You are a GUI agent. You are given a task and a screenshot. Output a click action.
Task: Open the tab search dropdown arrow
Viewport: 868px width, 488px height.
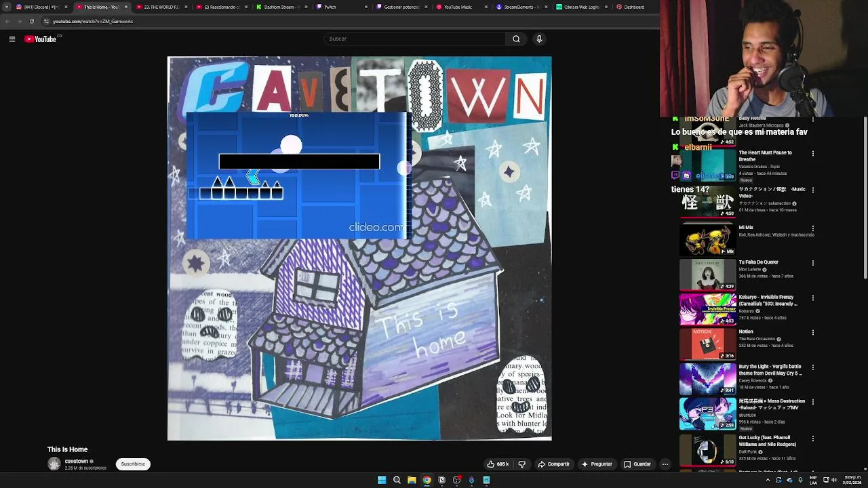(6, 7)
